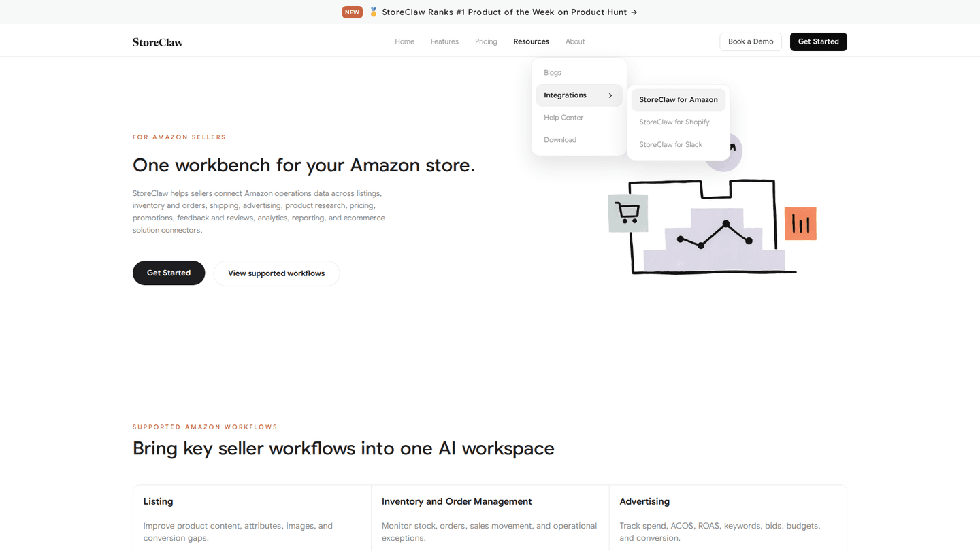Open the Home nav link
Viewport: 980px width, 551px height.
[404, 41]
